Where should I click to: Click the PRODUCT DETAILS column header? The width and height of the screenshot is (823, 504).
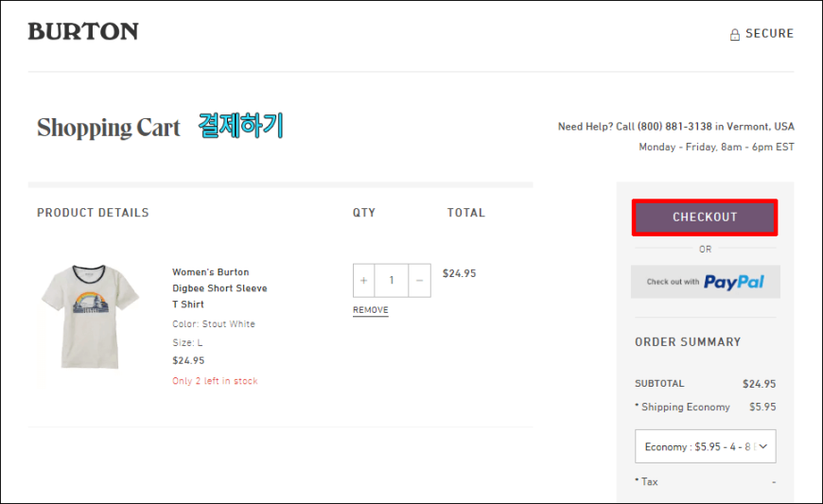(93, 213)
